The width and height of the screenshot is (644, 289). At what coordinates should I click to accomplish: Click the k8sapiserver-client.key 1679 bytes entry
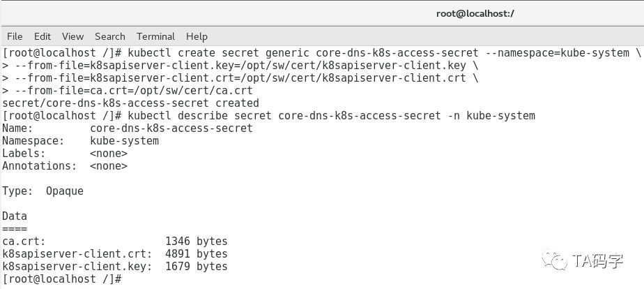114,267
